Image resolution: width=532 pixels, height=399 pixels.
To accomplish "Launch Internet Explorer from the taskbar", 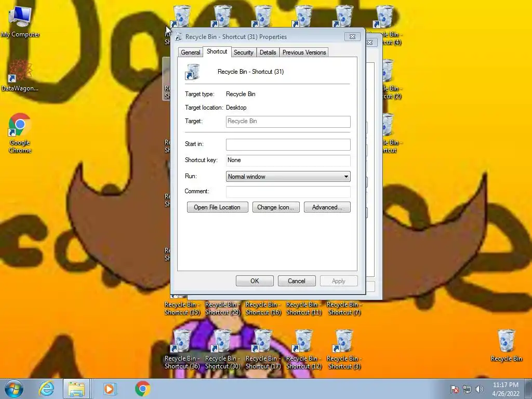I will click(46, 389).
